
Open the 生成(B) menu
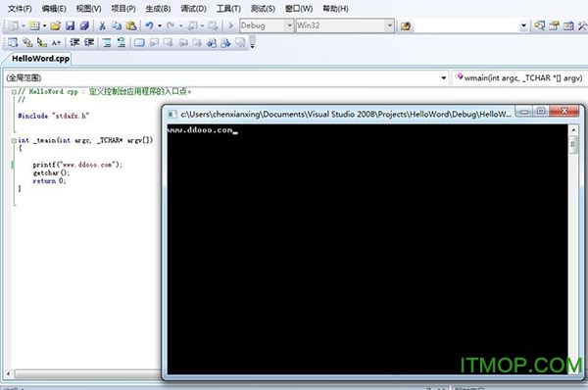point(158,8)
